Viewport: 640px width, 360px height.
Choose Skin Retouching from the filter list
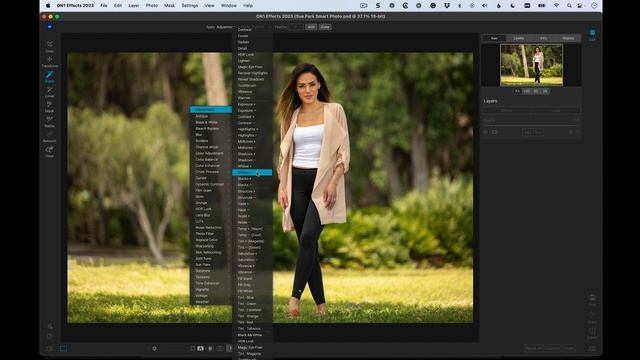(x=211, y=252)
